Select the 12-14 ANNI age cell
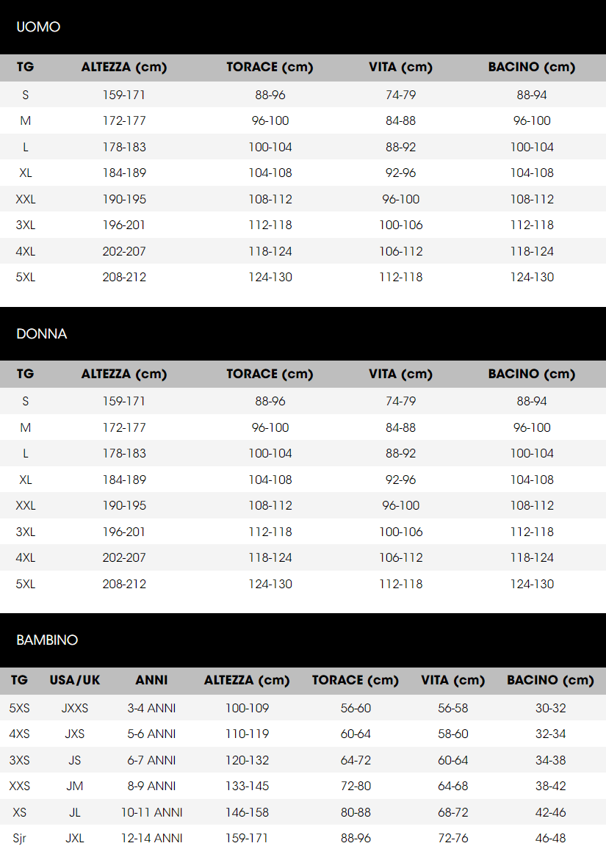The image size is (606, 868). pyautogui.click(x=151, y=838)
